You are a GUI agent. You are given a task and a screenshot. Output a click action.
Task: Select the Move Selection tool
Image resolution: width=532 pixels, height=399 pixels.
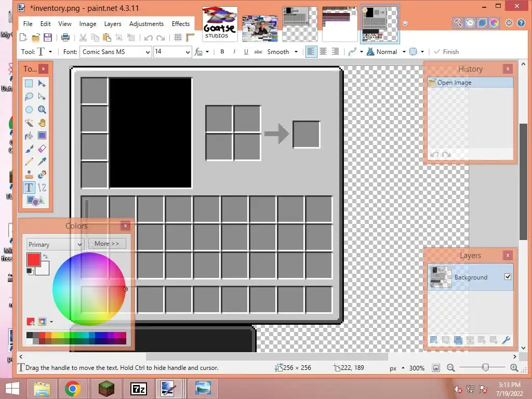[x=42, y=96]
